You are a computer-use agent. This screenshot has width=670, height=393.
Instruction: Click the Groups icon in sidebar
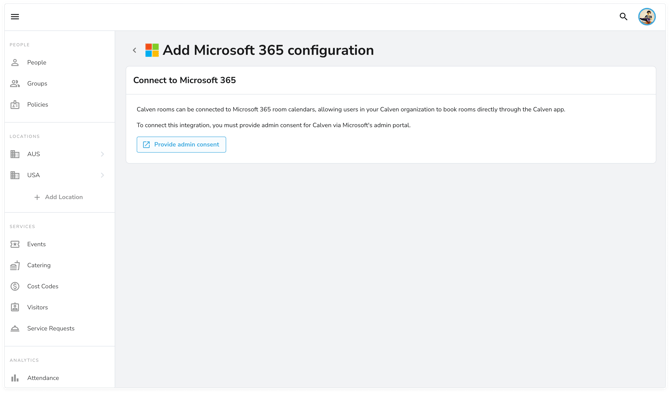[15, 83]
